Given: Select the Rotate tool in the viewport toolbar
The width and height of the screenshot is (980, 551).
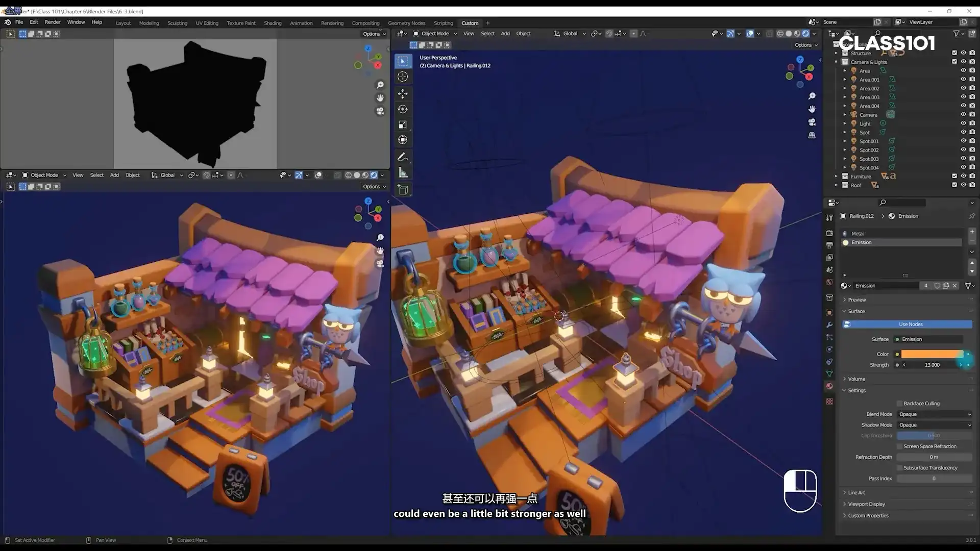Looking at the screenshot, I should tap(403, 109).
